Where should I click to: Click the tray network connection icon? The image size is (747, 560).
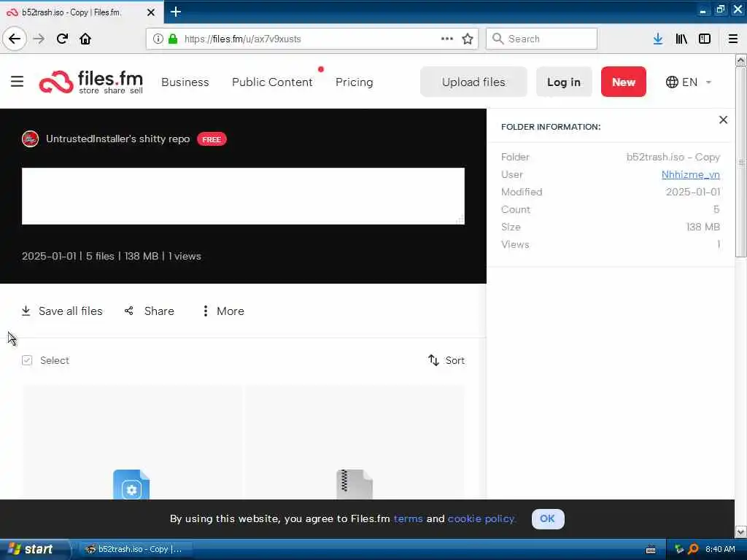679,549
